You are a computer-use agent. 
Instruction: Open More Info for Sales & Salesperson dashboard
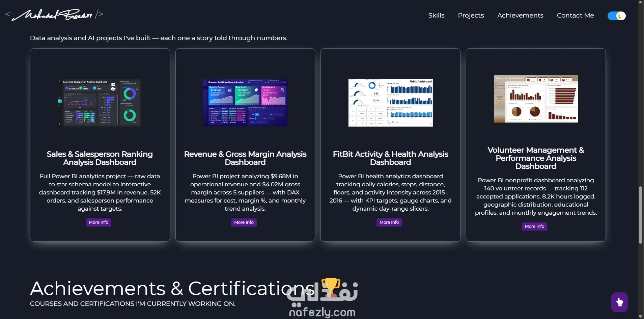pyautogui.click(x=99, y=222)
